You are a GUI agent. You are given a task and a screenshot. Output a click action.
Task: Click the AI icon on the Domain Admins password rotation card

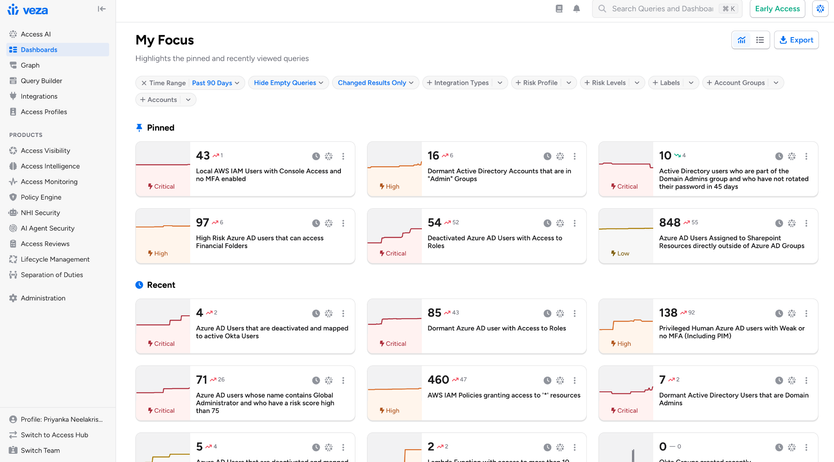pos(792,156)
